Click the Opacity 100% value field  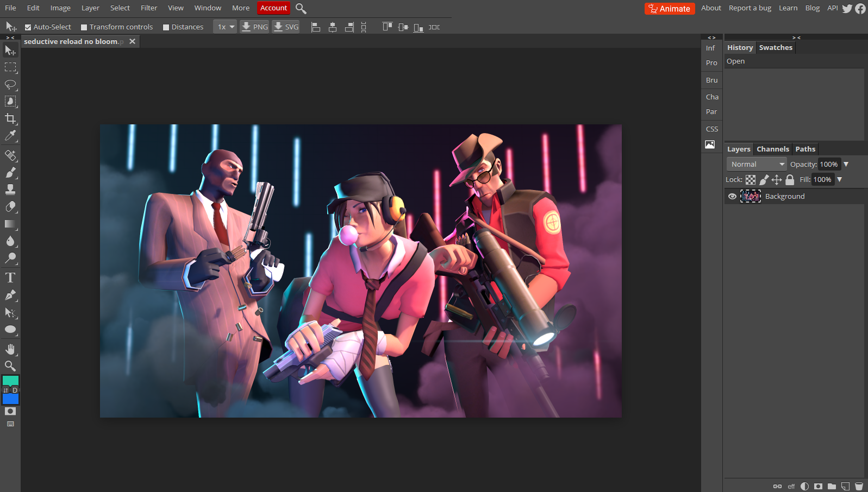coord(829,164)
